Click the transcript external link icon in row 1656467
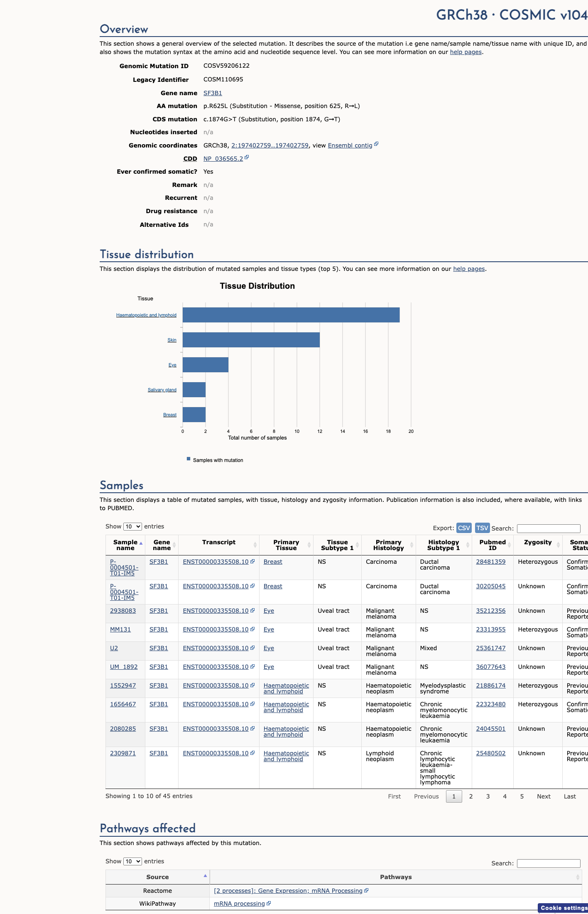This screenshot has width=588, height=914. [252, 704]
